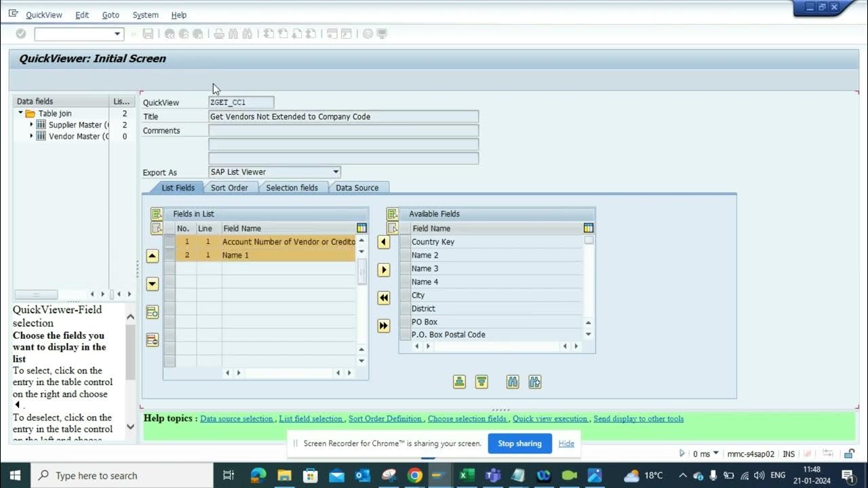Open column configuration icon of Fields in List

coord(361,228)
